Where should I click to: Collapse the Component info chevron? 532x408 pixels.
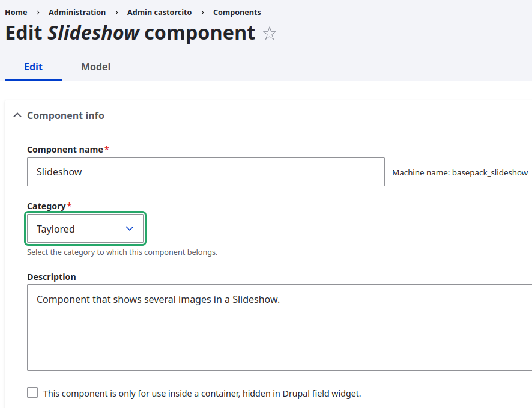(17, 115)
